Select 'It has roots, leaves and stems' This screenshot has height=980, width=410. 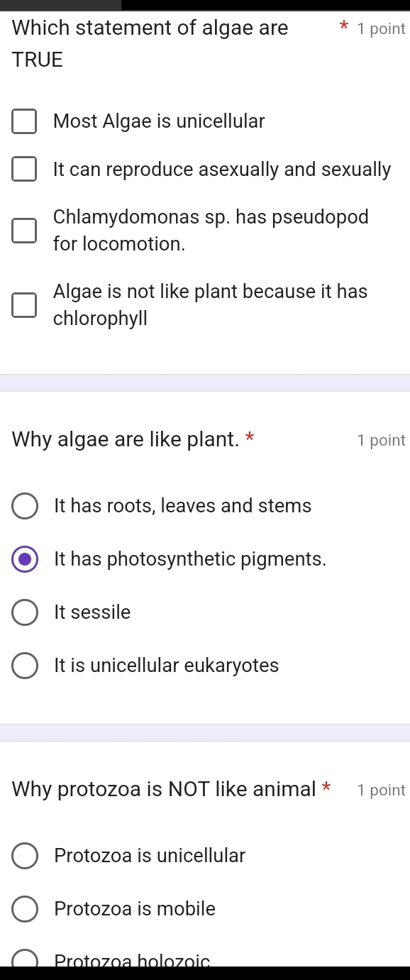point(25,506)
